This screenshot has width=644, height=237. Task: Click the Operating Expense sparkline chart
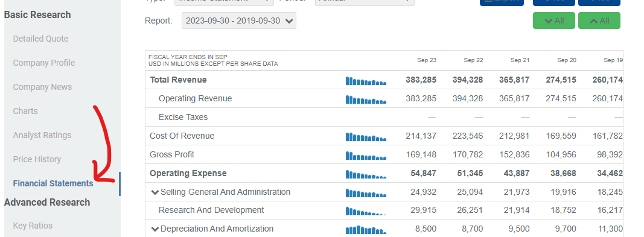pyautogui.click(x=366, y=174)
